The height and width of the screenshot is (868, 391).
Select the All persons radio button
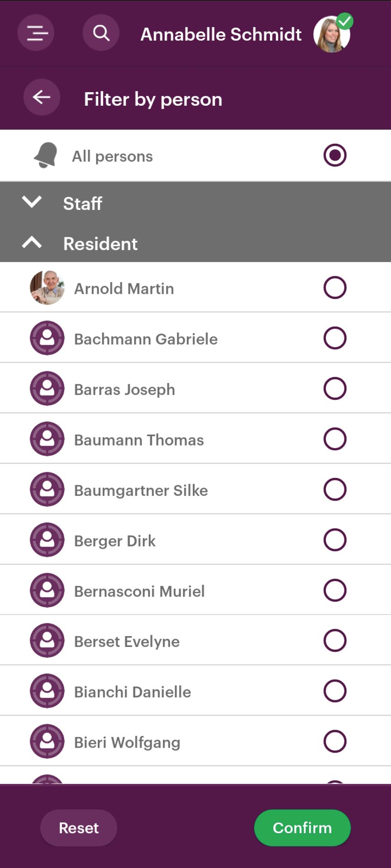point(335,156)
